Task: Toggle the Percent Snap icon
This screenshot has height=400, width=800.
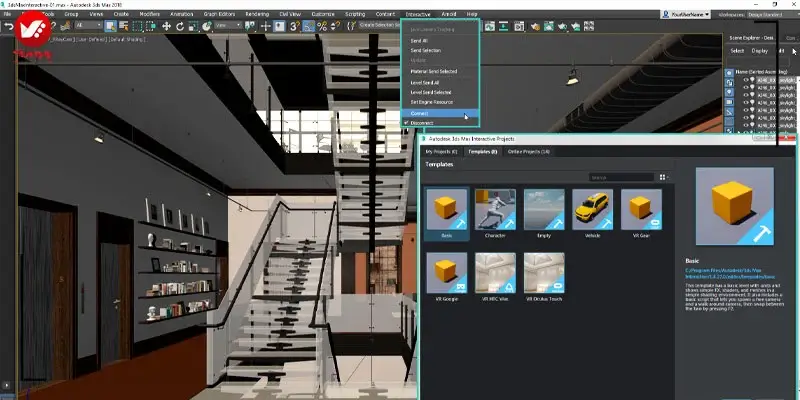Action: point(322,26)
